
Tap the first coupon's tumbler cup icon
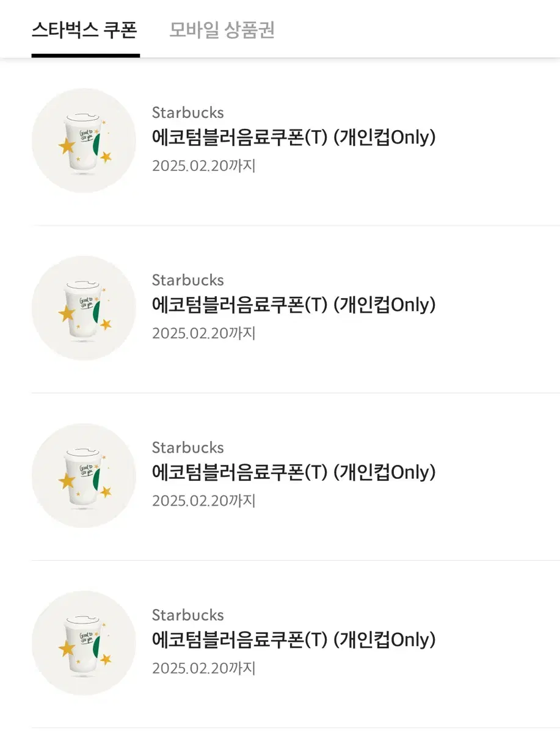pyautogui.click(x=84, y=140)
